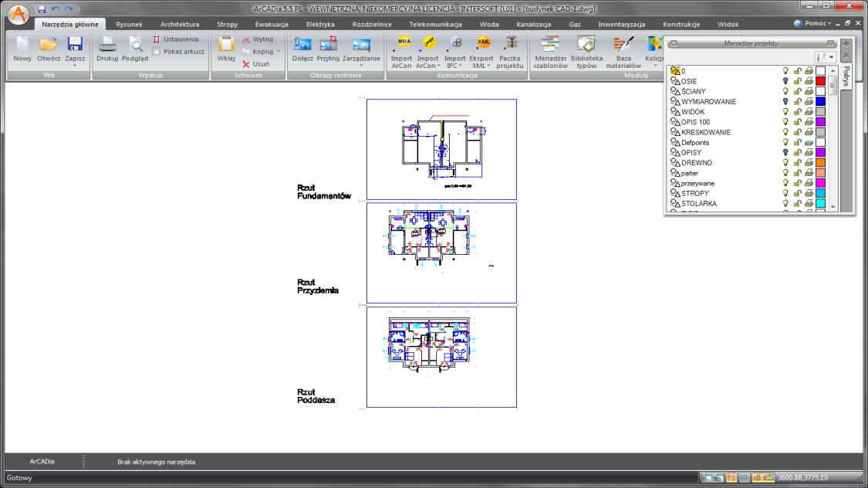Open Baza materiałów

click(x=623, y=52)
